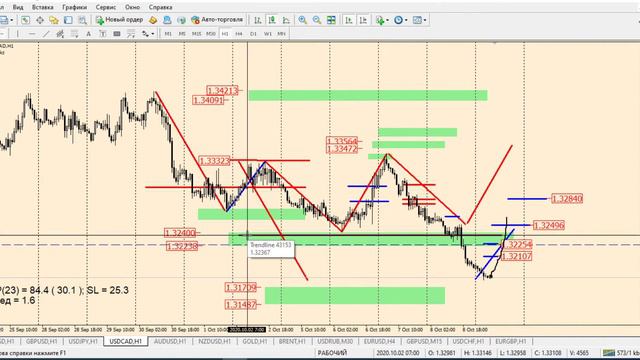
Task: Switch timeframe to D1
Action: coord(253,34)
